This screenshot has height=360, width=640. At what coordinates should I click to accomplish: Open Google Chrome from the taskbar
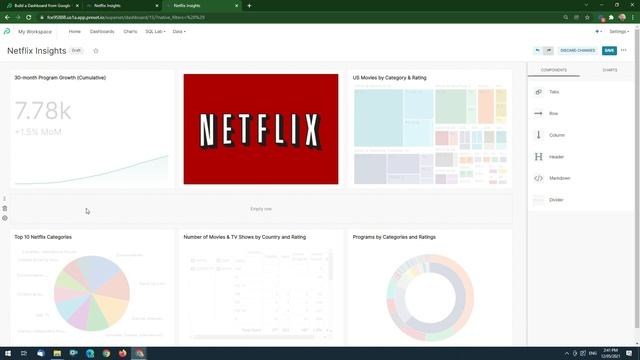click(106, 353)
